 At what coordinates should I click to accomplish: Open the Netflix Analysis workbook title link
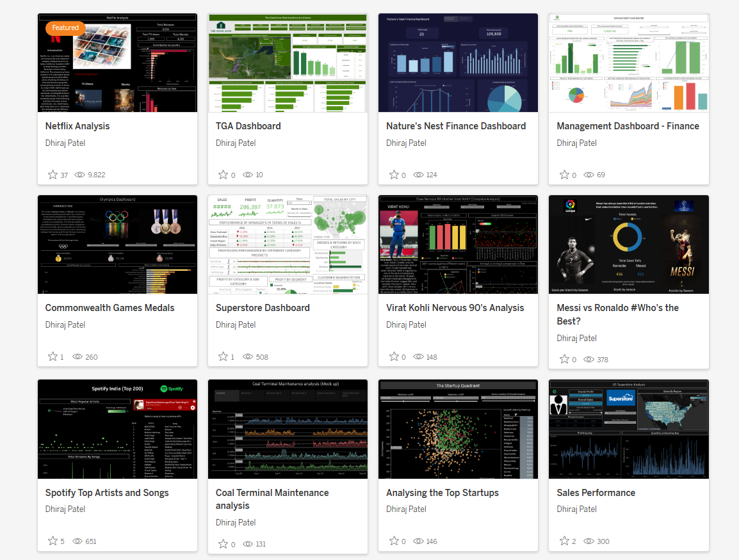pyautogui.click(x=77, y=126)
